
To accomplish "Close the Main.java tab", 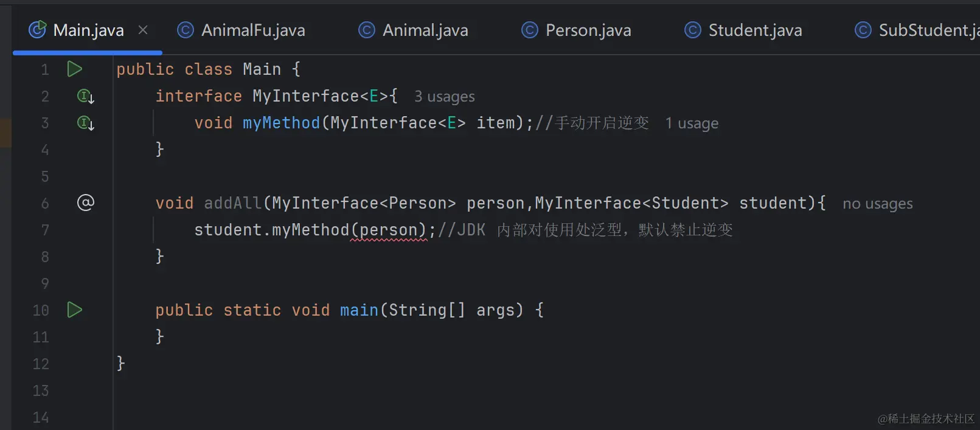I will click(143, 30).
